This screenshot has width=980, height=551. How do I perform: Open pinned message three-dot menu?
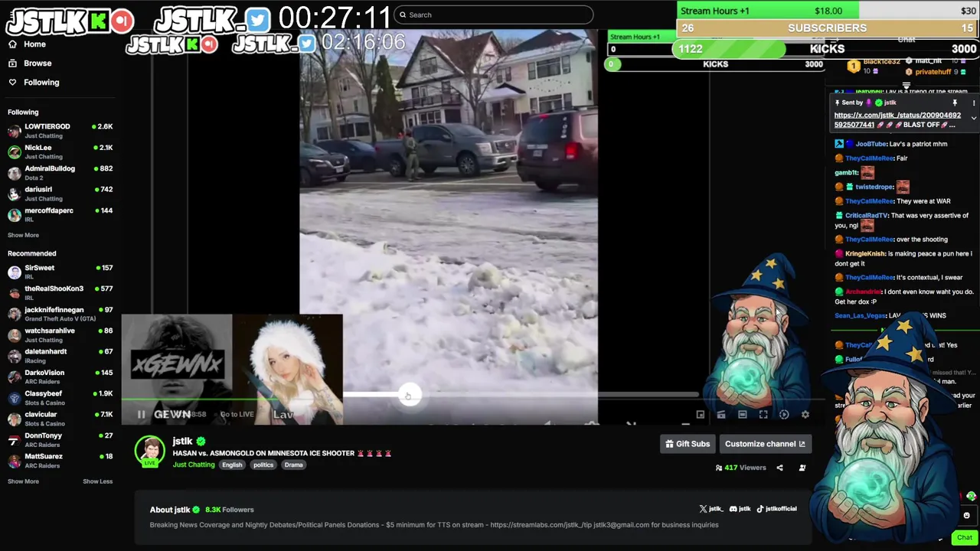click(x=974, y=103)
